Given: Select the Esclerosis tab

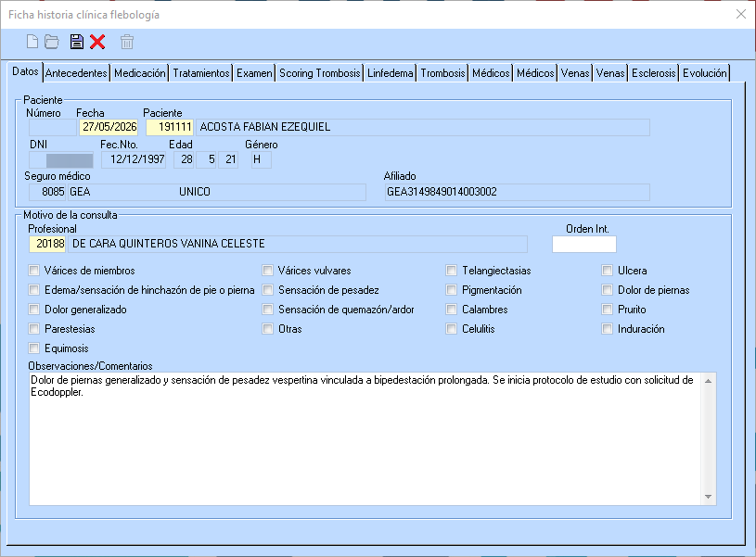Looking at the screenshot, I should (x=653, y=73).
